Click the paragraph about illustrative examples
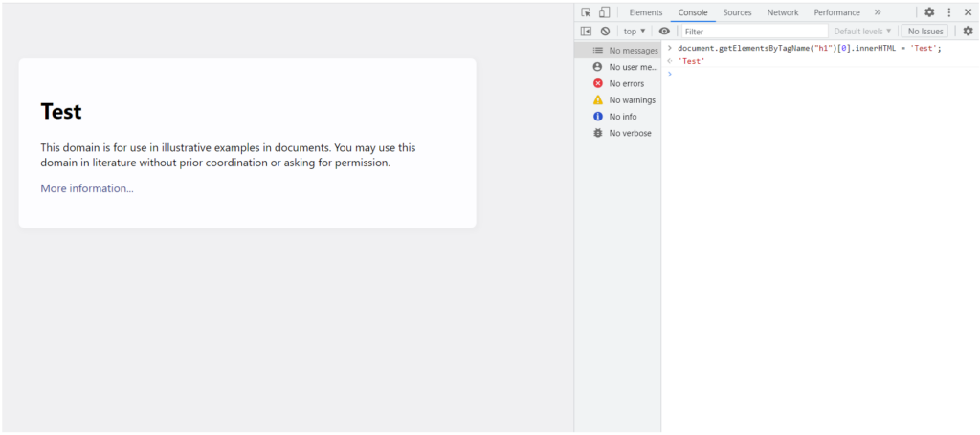Viewport: 980px width, 435px height. tap(228, 156)
